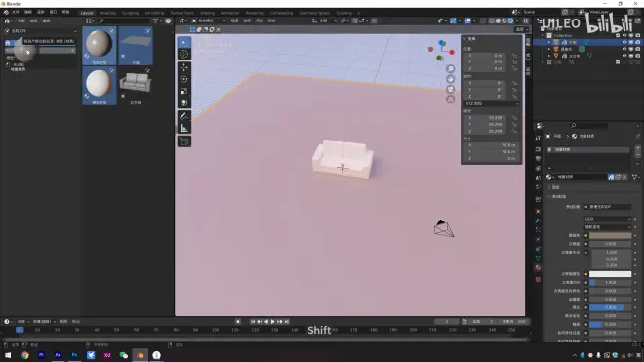
Task: Switch to the Modeling workspace tab
Action: 107,13
